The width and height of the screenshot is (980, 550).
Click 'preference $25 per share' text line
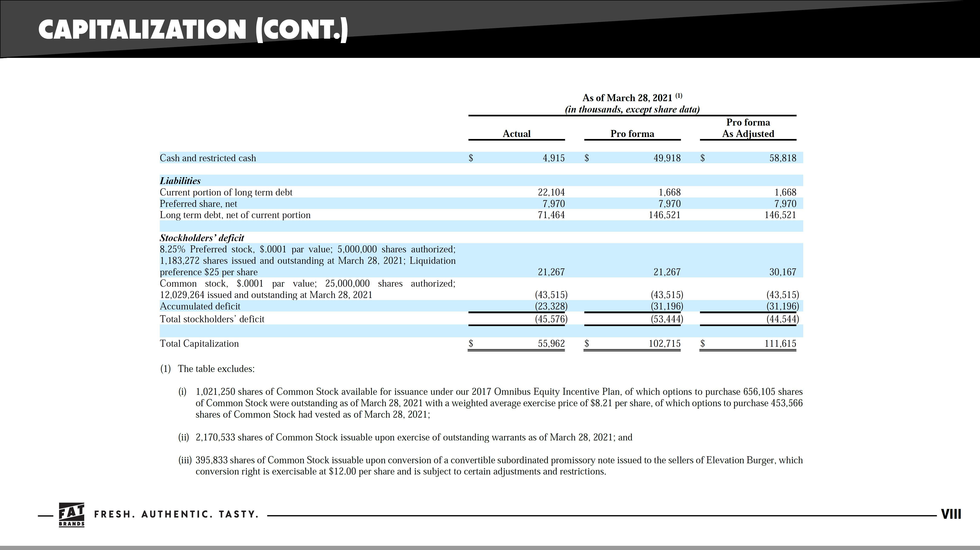click(x=208, y=272)
